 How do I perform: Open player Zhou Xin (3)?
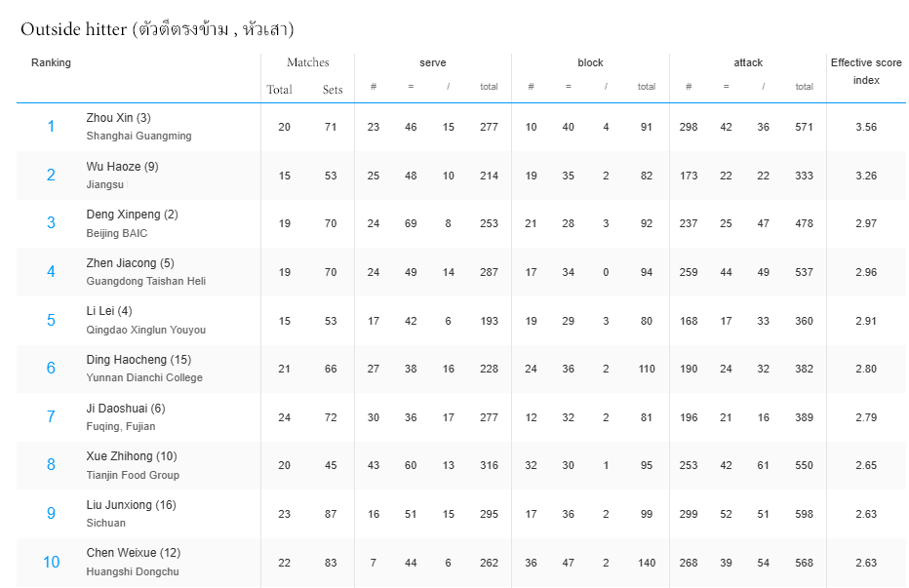point(118,118)
